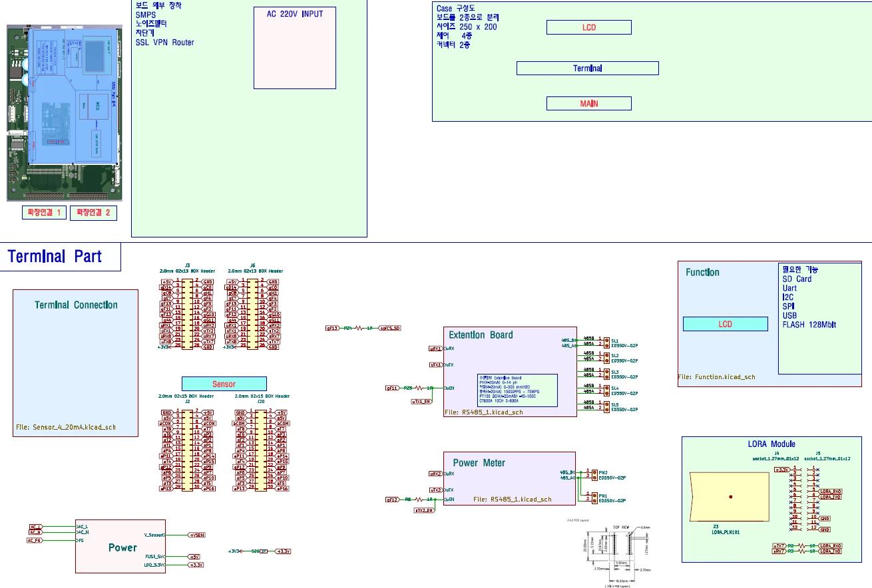Image resolution: width=872 pixels, height=588 pixels.
Task: Select the J2 box header connector
Action: pos(188,450)
